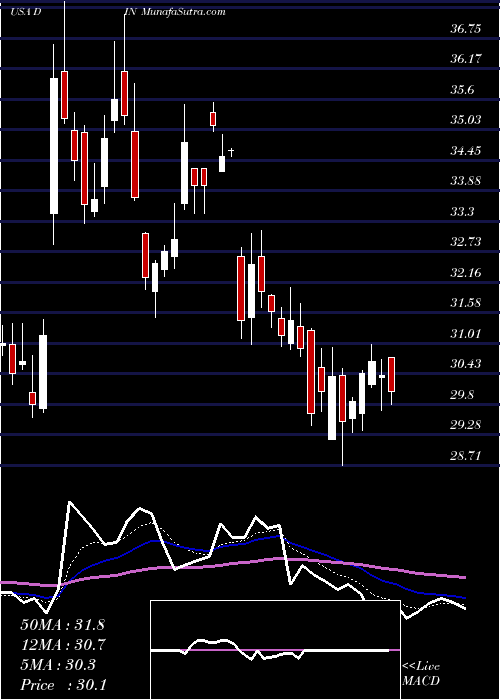The image size is (500, 700).
Task: Click the Price : 30.1 readout
Action: (x=63, y=685)
